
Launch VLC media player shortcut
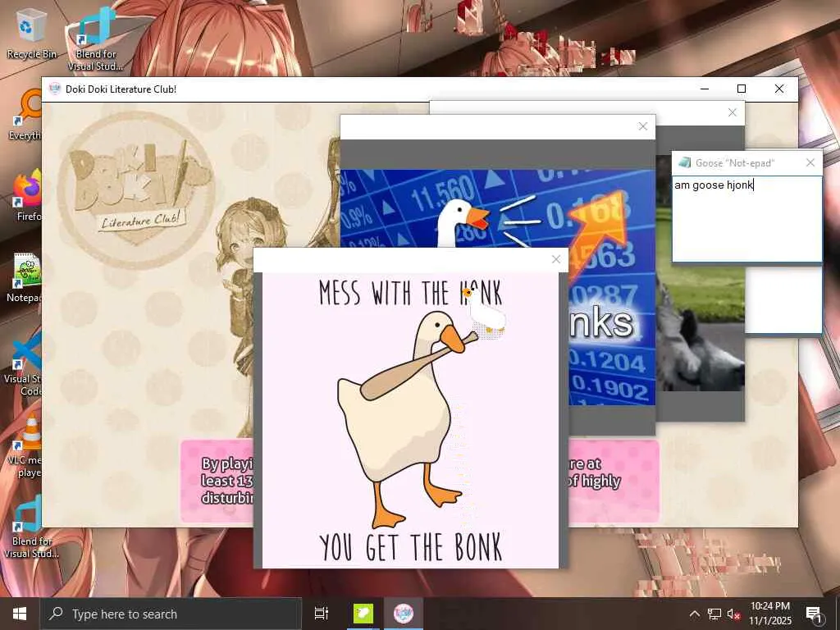click(25, 445)
